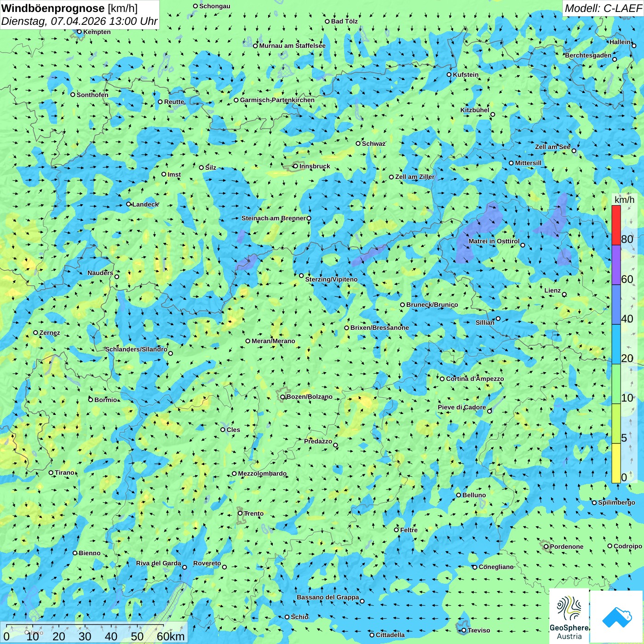Image resolution: width=644 pixels, height=644 pixels.
Task: Click the Zernez location marker
Action: 36,333
